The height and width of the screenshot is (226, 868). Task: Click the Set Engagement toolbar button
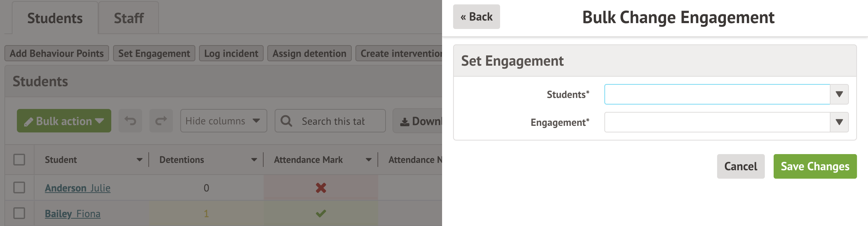pos(154,53)
